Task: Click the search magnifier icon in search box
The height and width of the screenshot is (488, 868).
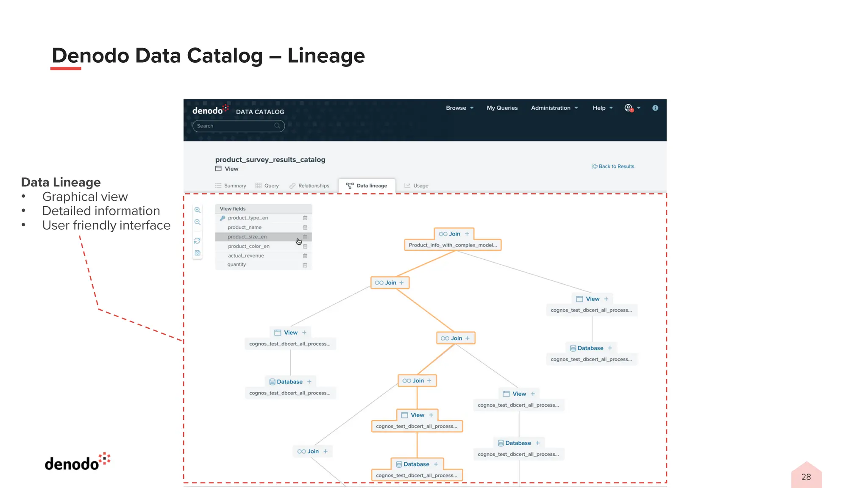Action: tap(277, 126)
